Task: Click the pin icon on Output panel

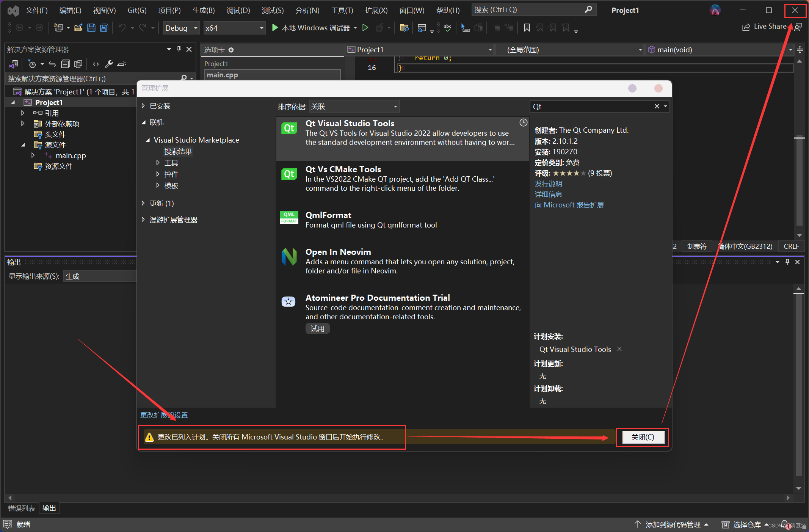Action: coord(787,262)
